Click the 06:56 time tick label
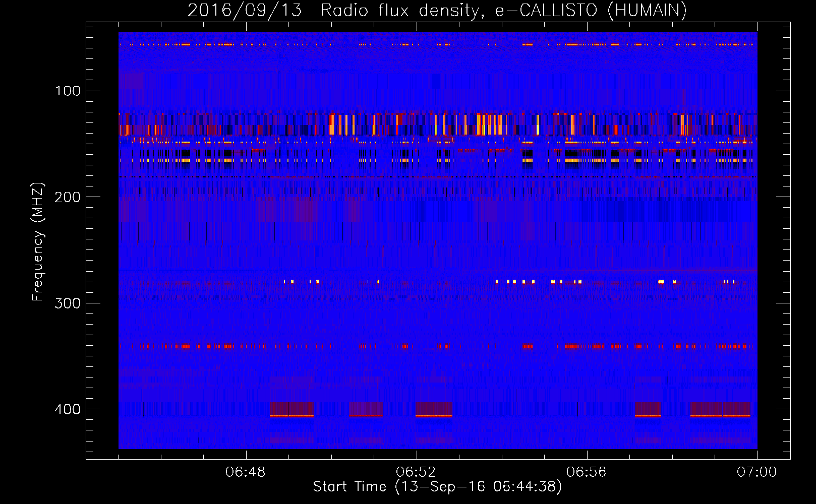Viewport: 816px width, 504px height. [x=587, y=472]
